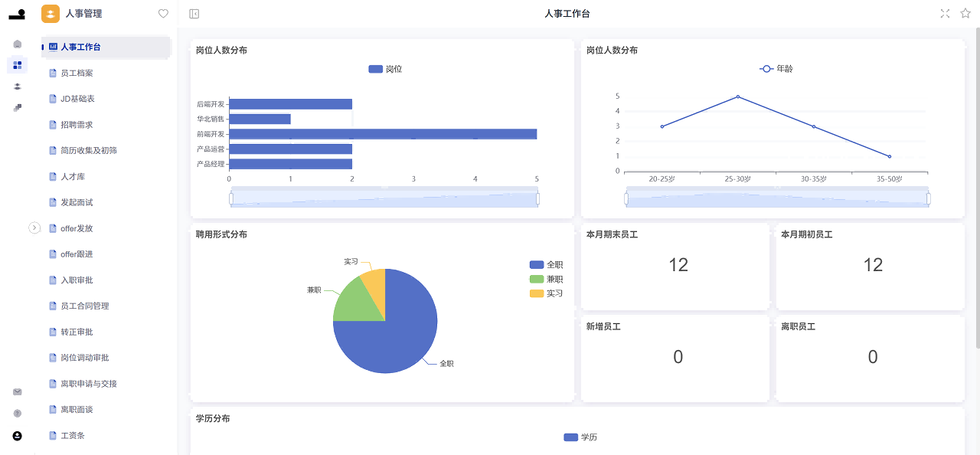Viewport: 980px width, 455px height.
Task: Click the collapse sidebar icon at top left of content
Action: click(x=194, y=13)
